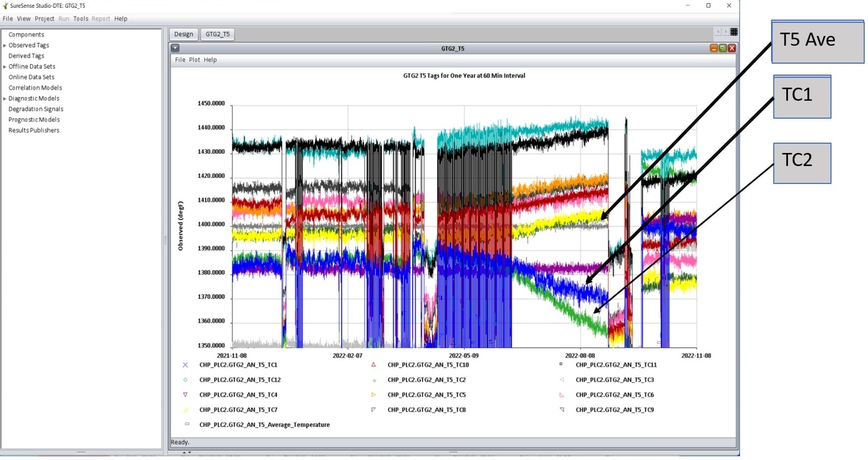Click the tab grid view icon
Screen dimensions: 868x460
point(734,32)
